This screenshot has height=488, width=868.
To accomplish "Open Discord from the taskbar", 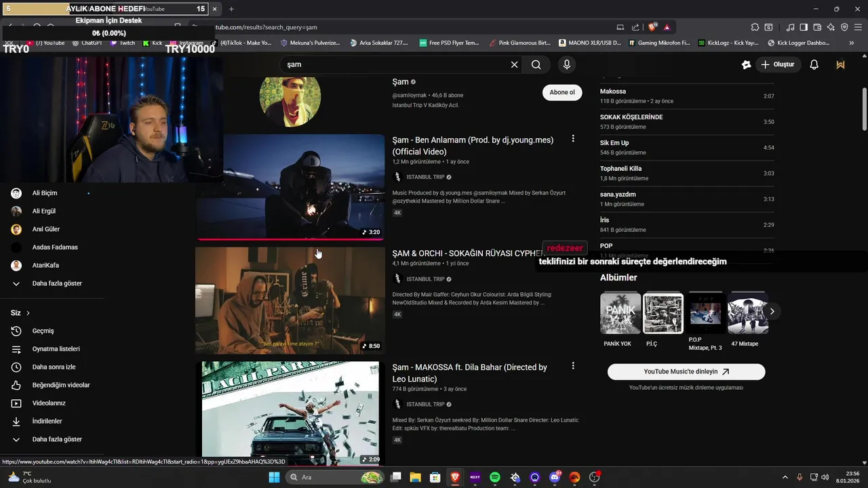I will point(555,477).
